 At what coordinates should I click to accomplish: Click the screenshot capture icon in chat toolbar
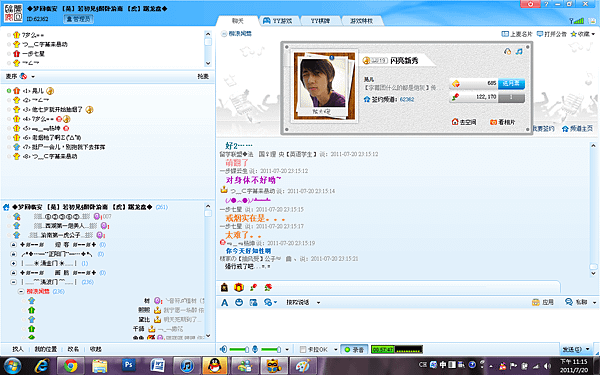tap(253, 302)
